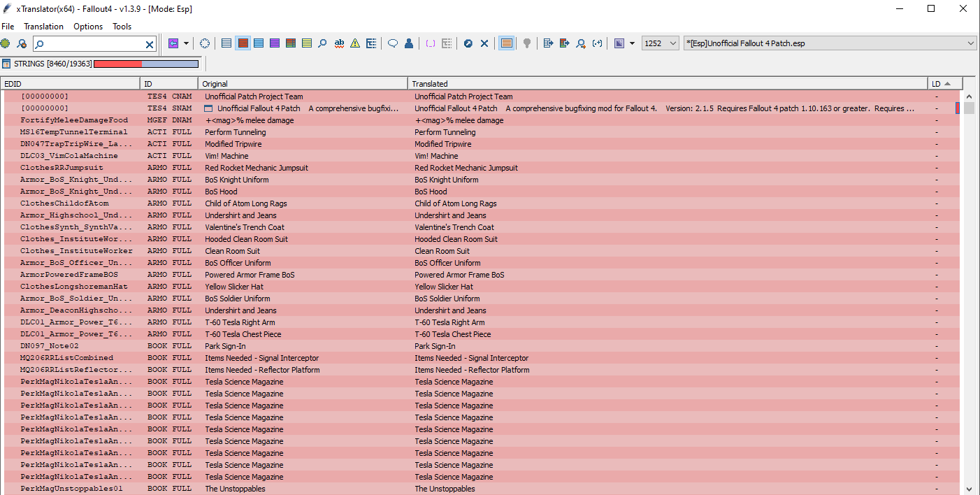Click the dark X icon next to compass
The image size is (980, 495).
click(484, 43)
